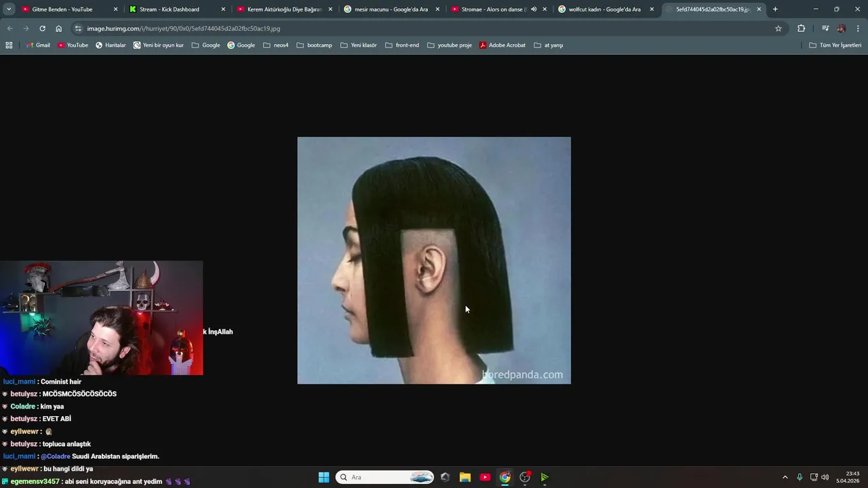The height and width of the screenshot is (488, 868).
Task: Expand the Google bookmark folder
Action: (205, 45)
